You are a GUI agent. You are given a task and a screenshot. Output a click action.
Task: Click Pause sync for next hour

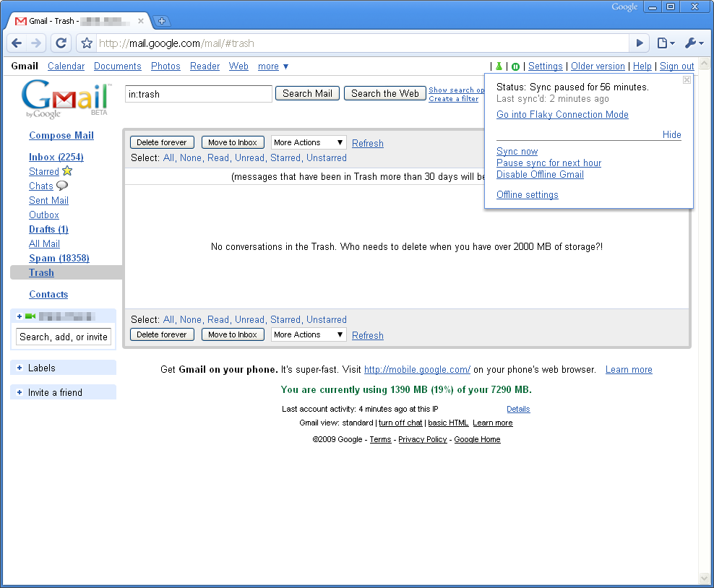pyautogui.click(x=549, y=163)
